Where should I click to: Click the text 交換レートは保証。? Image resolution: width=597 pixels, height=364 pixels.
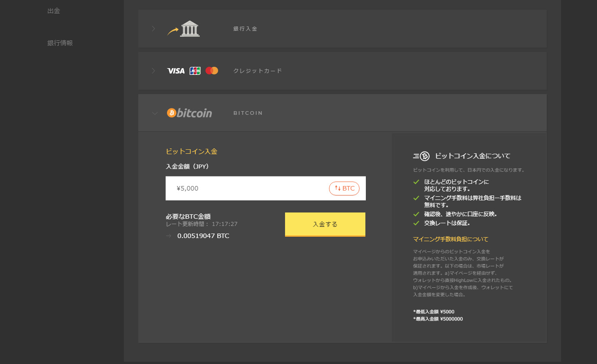(448, 223)
